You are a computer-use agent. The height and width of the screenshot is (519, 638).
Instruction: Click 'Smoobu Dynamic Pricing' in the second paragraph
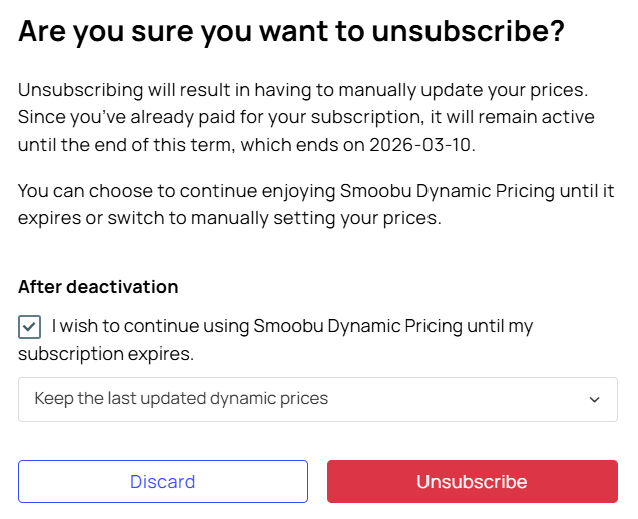pos(448,191)
